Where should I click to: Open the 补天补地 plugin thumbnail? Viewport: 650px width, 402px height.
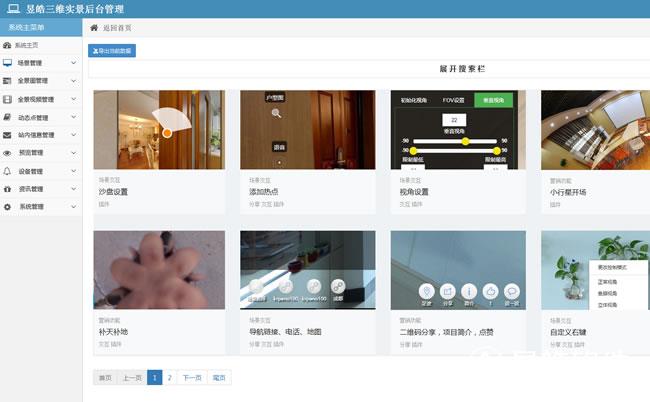tap(158, 269)
